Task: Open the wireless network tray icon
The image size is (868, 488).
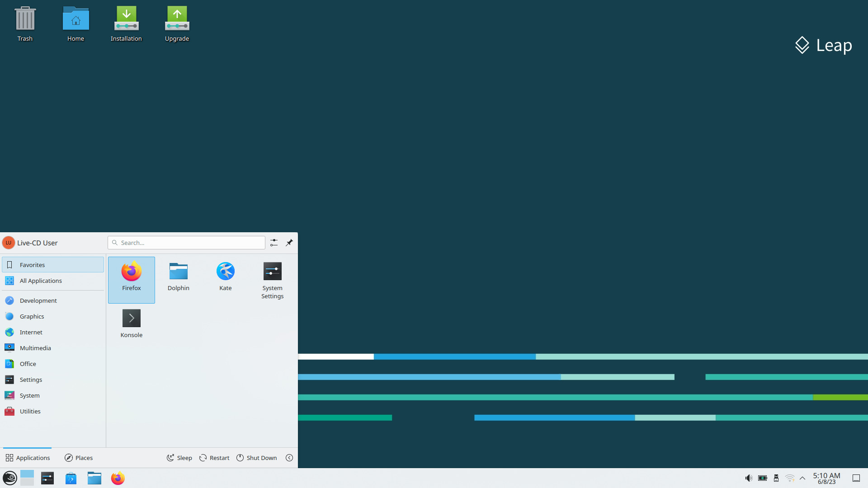Action: (x=790, y=478)
